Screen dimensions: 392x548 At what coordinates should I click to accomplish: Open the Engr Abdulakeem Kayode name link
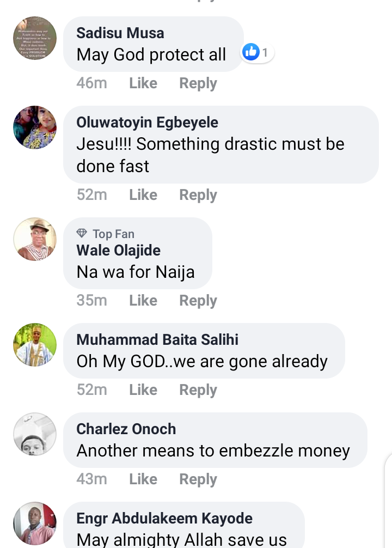click(x=164, y=518)
